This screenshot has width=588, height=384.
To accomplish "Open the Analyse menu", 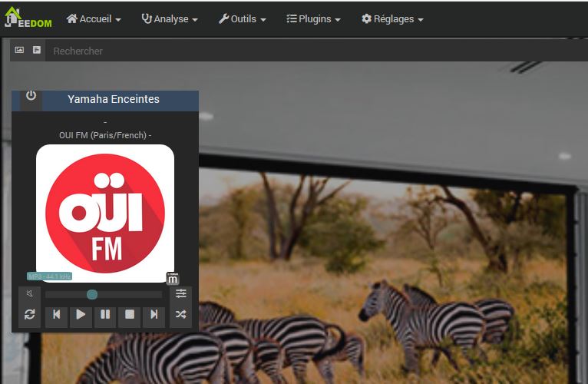I will pos(170,18).
